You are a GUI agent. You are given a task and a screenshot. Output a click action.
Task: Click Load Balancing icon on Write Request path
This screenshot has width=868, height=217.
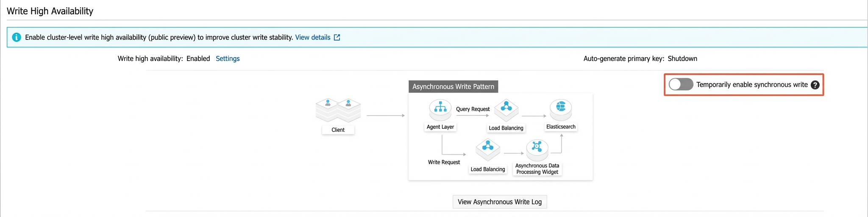point(488,149)
